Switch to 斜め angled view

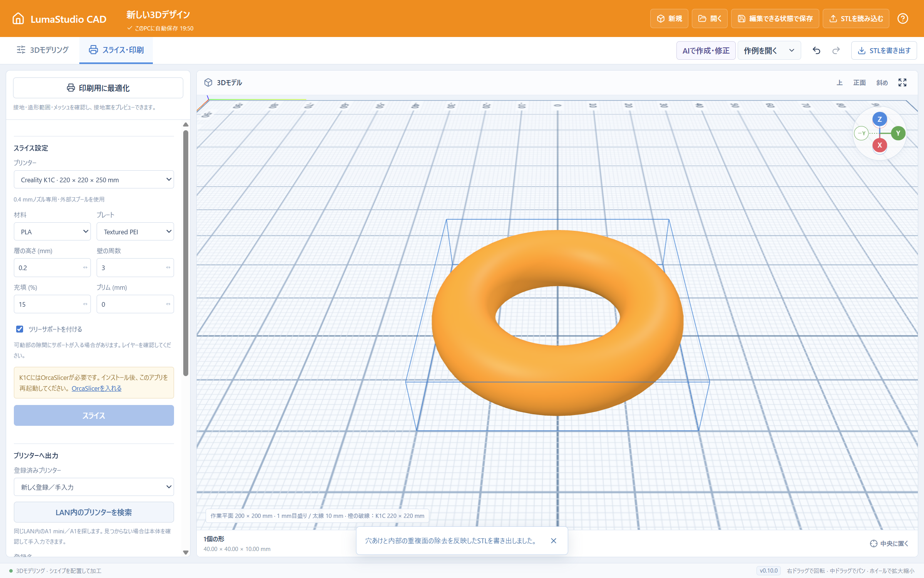point(882,82)
